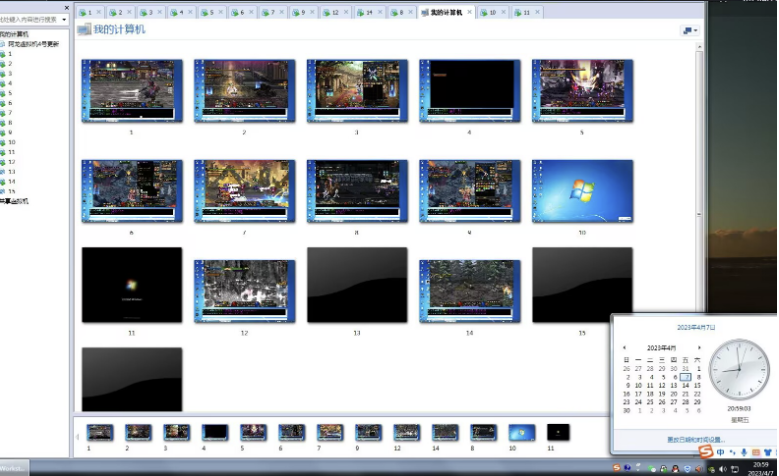Open the large booting thumbnail of VM 11
The height and width of the screenshot is (476, 779).
[132, 285]
